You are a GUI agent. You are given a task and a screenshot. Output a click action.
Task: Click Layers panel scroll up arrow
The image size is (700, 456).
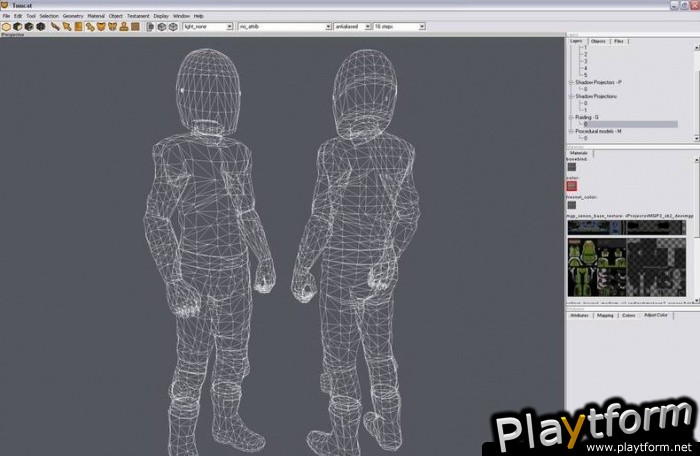697,47
